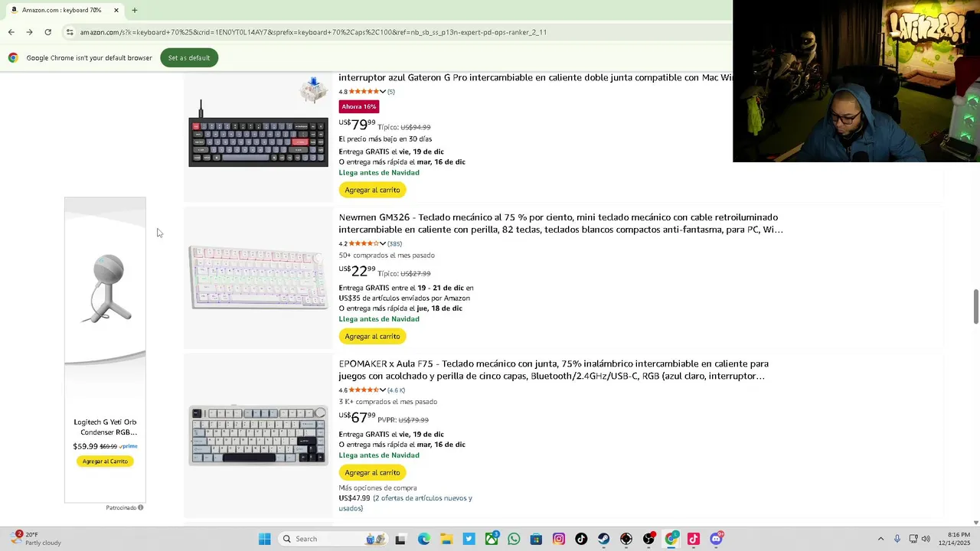Open the Newmen white keyboard image
980x551 pixels.
[x=258, y=277]
